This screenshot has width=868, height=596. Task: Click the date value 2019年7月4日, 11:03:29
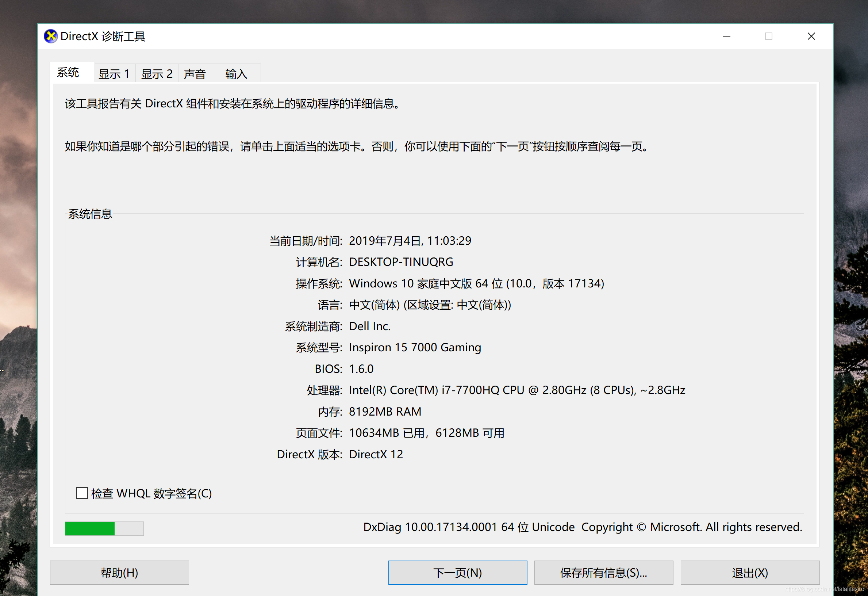click(x=410, y=240)
